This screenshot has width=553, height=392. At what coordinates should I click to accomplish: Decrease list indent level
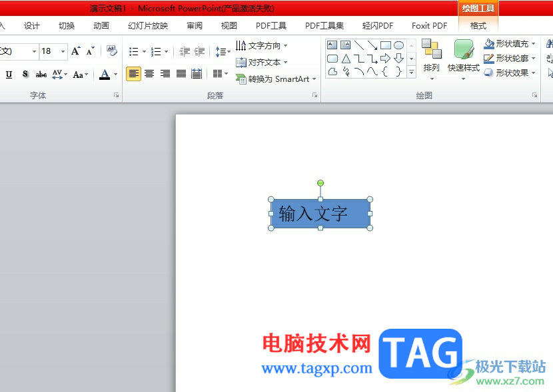185,52
